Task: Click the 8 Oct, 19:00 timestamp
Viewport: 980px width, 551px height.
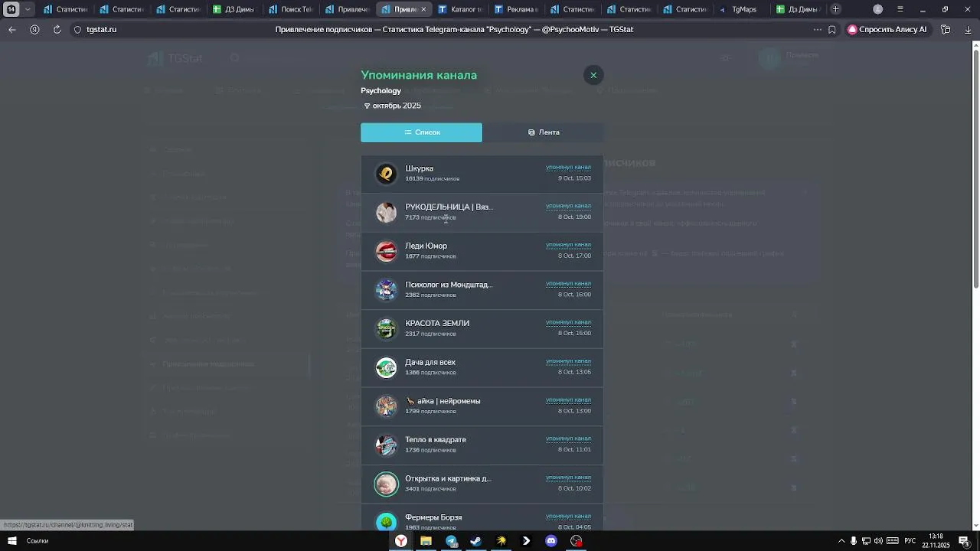Action: (x=574, y=217)
